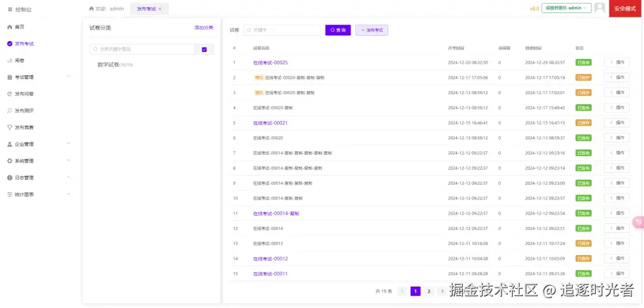
Task: Click the checkmark icon beside 发布考试 in sidebar
Action: coord(10,43)
